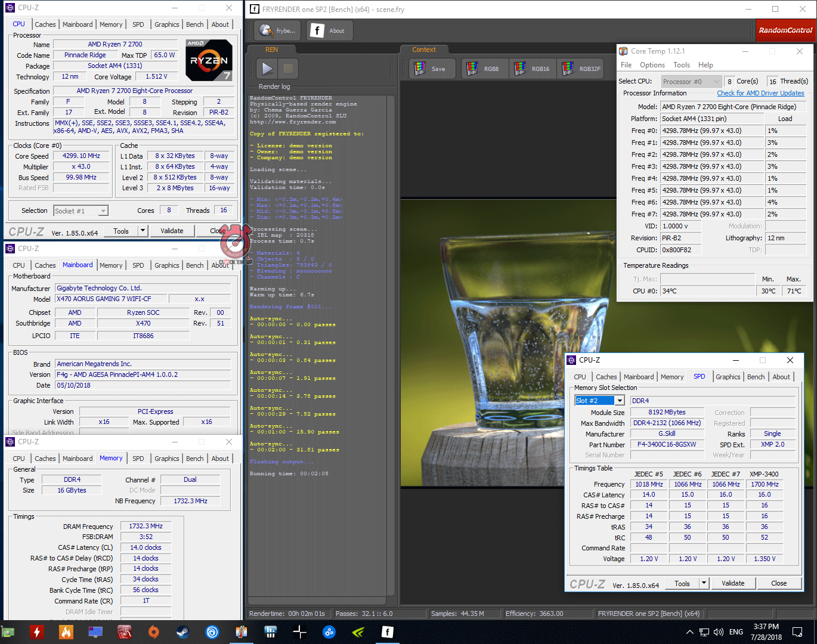
Task: Click Check for AMD Driver Updates link
Action: pos(760,93)
